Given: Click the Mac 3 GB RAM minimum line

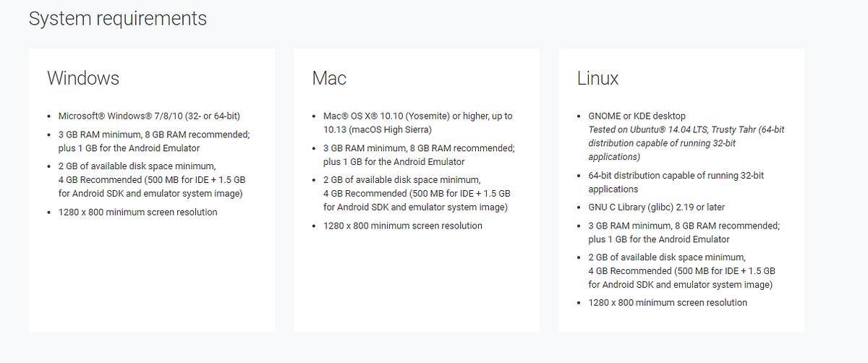Looking at the screenshot, I should [419, 155].
